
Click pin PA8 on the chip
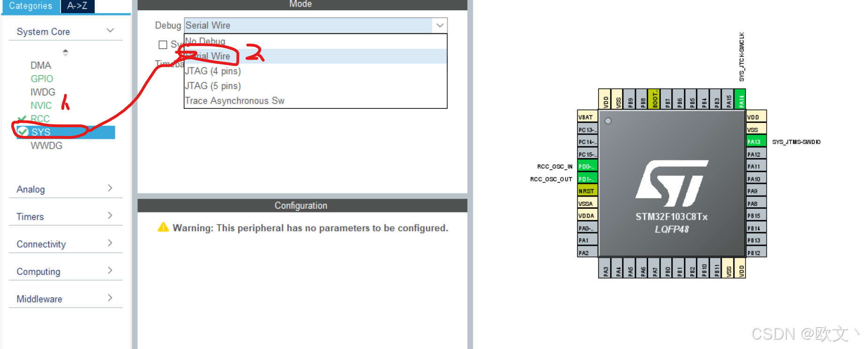click(756, 204)
